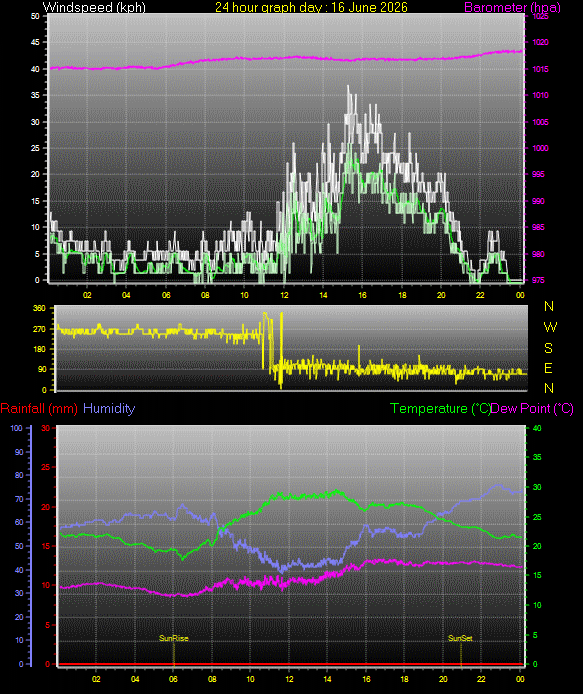Select the 'Dew Point (°C)' legend label

(x=532, y=408)
